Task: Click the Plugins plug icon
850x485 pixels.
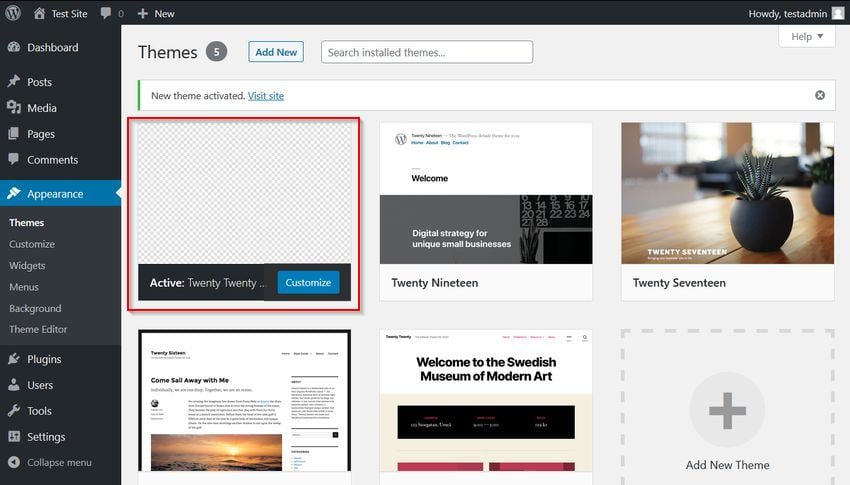Action: point(14,359)
